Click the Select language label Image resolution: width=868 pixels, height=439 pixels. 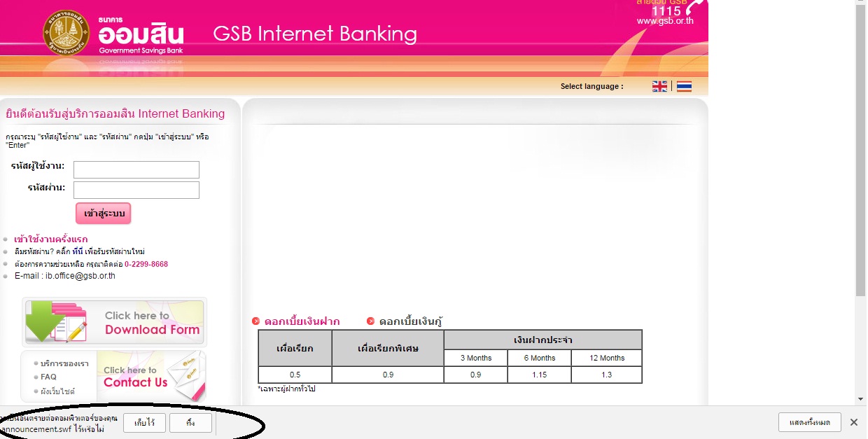click(x=591, y=87)
